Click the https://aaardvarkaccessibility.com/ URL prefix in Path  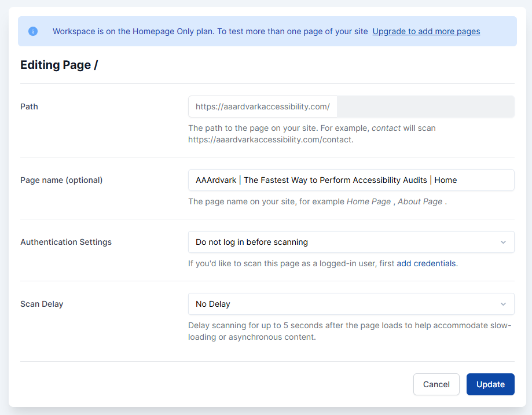263,106
